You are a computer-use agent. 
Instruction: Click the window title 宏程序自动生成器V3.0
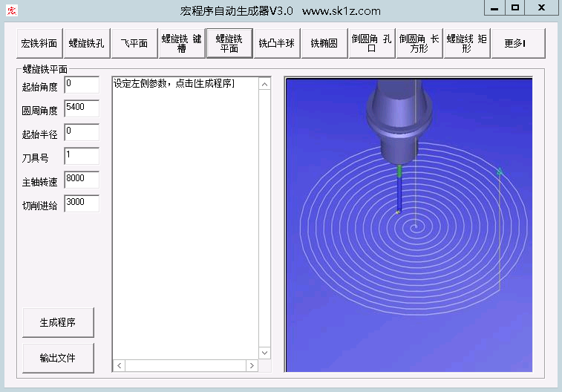point(237,11)
